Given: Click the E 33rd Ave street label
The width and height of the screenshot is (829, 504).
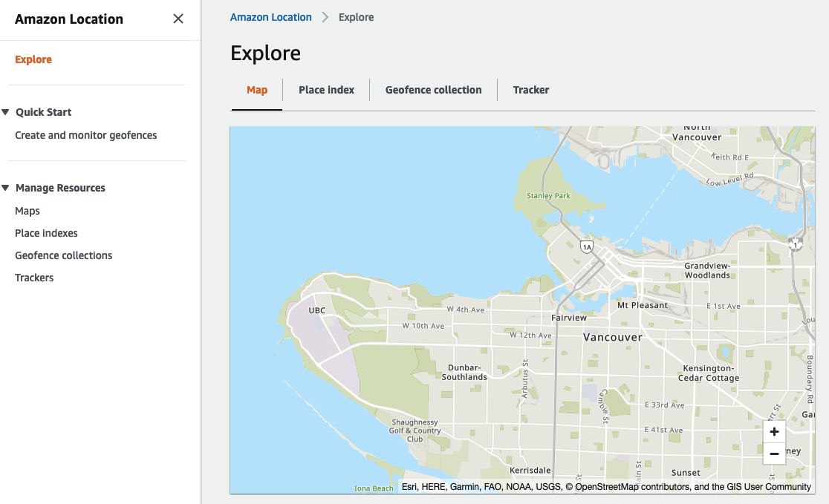Looking at the screenshot, I should click(x=665, y=405).
